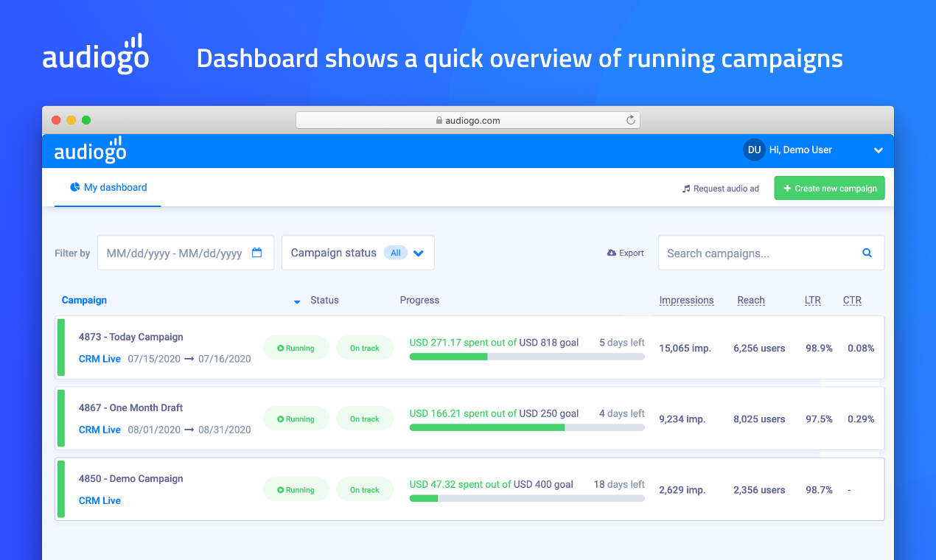Click the Search campaigns input field
This screenshot has height=560, width=936.
[x=771, y=253]
